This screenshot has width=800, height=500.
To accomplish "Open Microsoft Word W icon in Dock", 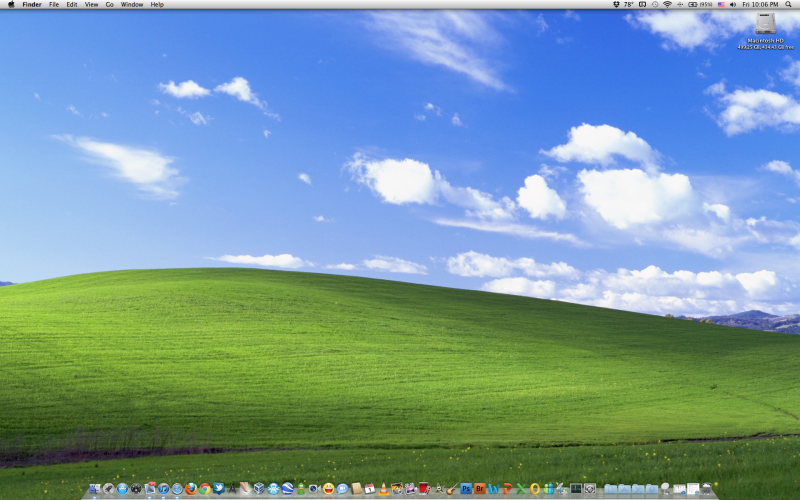I will click(493, 488).
